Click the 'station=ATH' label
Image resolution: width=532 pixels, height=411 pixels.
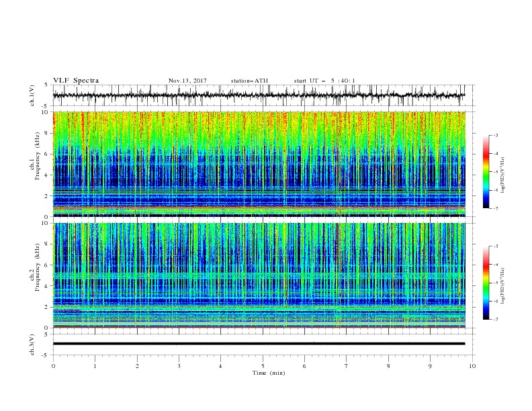249,81
